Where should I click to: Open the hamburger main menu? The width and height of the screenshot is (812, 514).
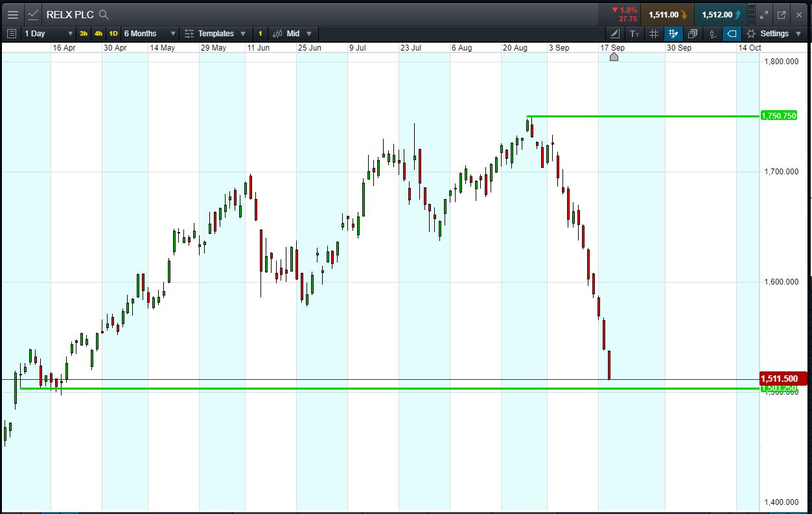pos(12,14)
